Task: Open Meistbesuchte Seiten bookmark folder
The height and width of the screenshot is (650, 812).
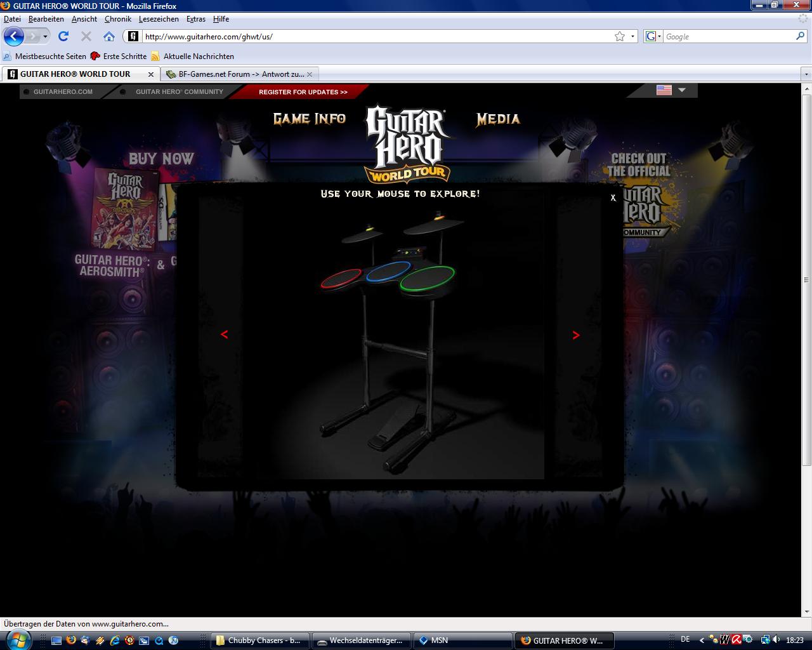Action: tap(44, 56)
